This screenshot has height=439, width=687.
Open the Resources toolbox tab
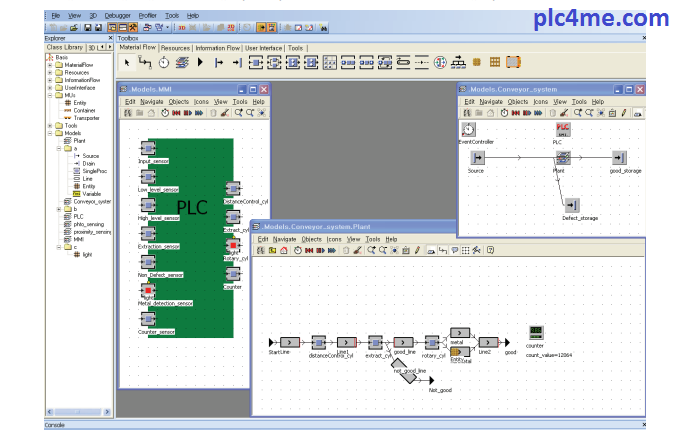coord(176,47)
